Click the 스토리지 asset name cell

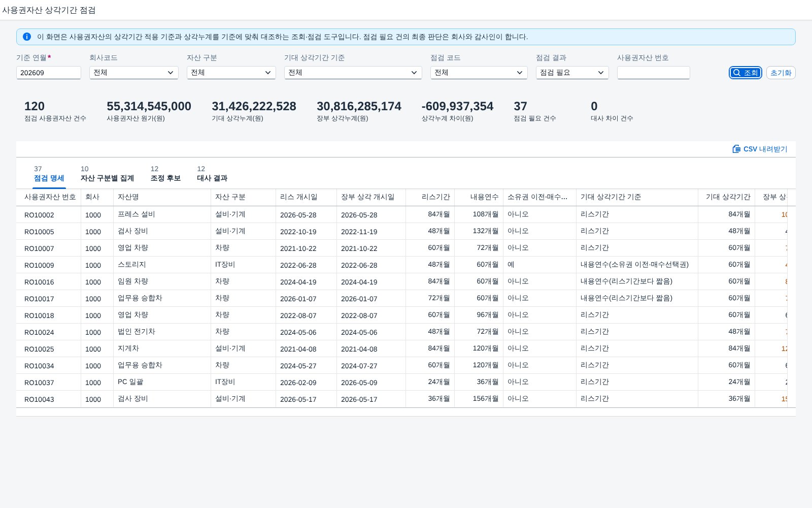coord(132,265)
